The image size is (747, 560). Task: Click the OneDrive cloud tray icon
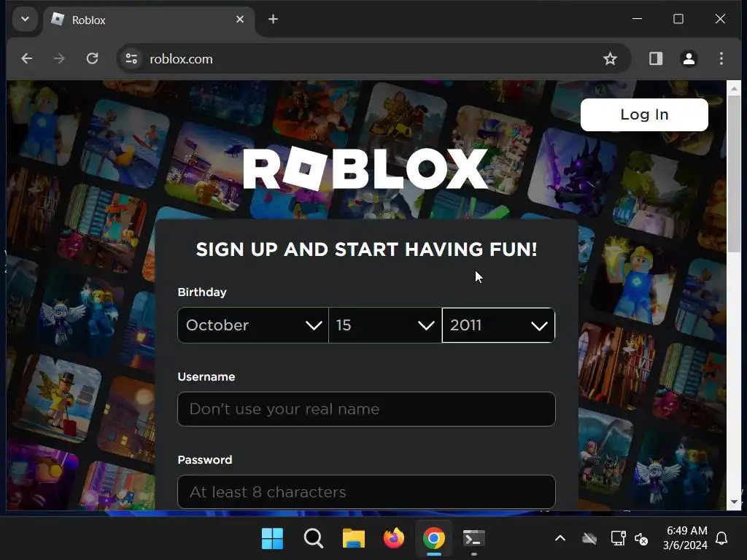pyautogui.click(x=589, y=539)
